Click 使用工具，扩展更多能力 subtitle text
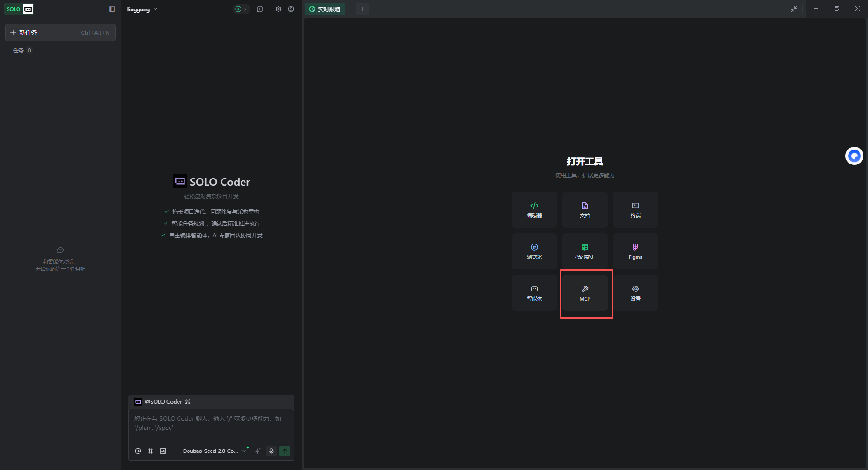The image size is (868, 470). 585,175
